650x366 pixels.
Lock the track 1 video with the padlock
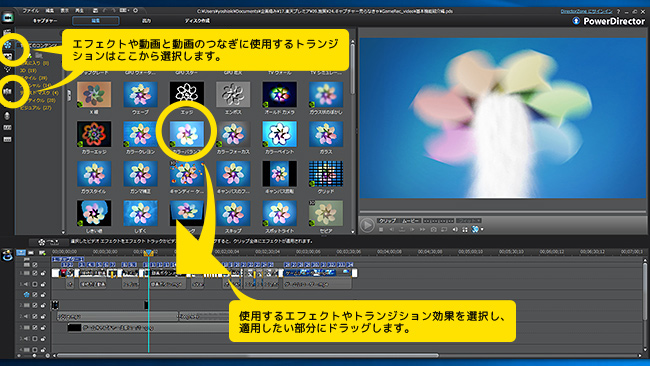43,273
